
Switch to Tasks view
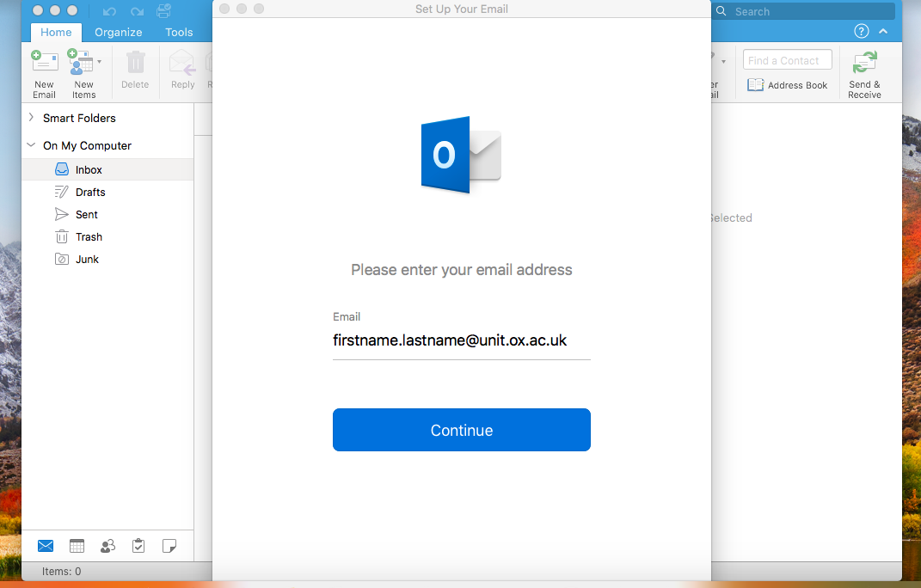click(x=138, y=546)
